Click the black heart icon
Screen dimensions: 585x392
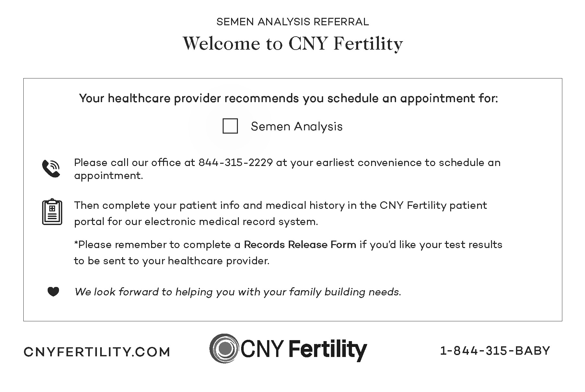[53, 292]
